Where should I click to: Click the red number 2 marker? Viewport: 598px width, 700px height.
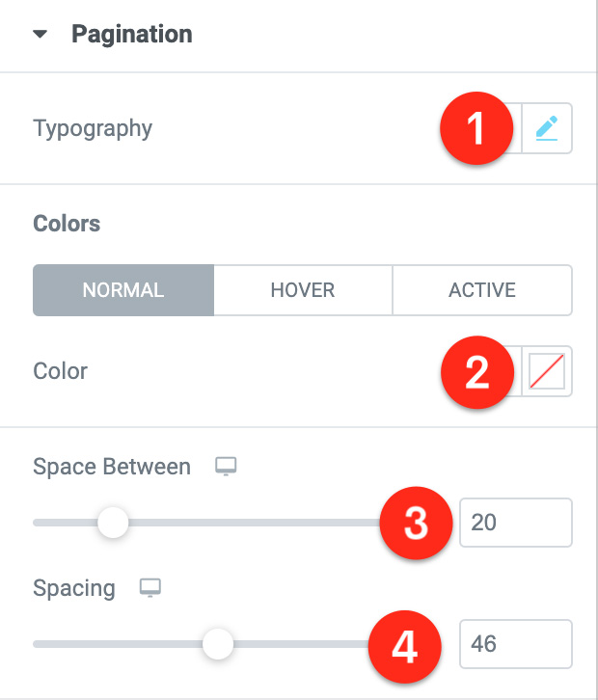(477, 372)
